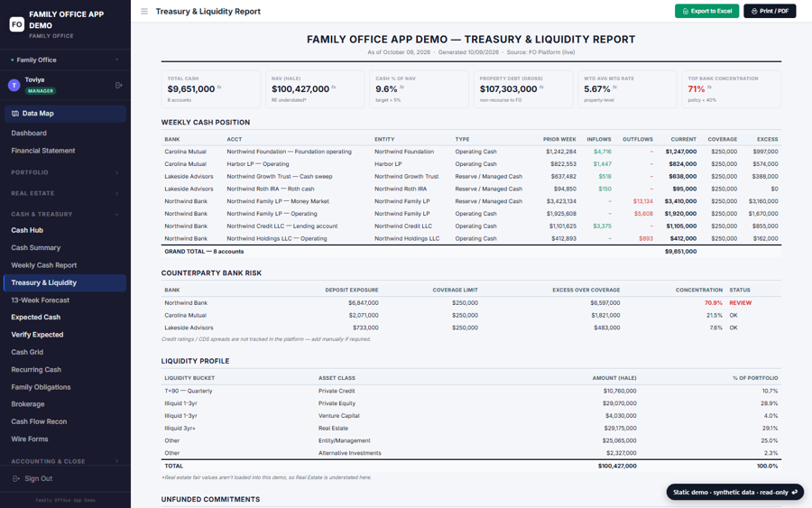Expand the Accounting & Close section
The width and height of the screenshot is (812, 508).
[x=65, y=461]
